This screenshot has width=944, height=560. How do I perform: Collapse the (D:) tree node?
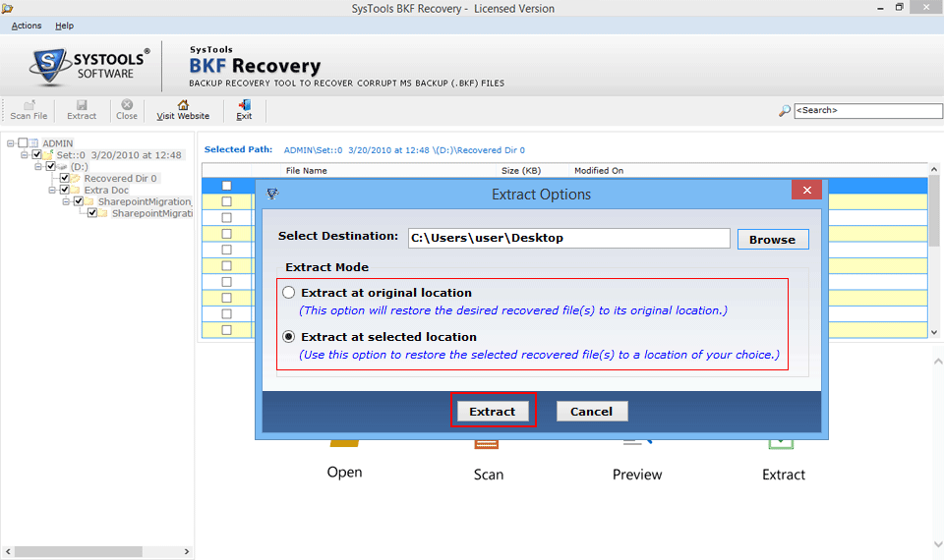pos(38,166)
